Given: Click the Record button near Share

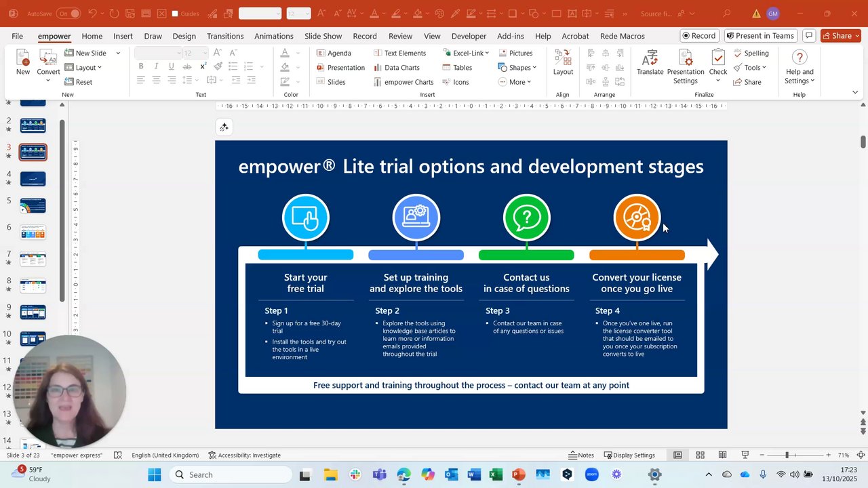Looking at the screenshot, I should [x=699, y=36].
